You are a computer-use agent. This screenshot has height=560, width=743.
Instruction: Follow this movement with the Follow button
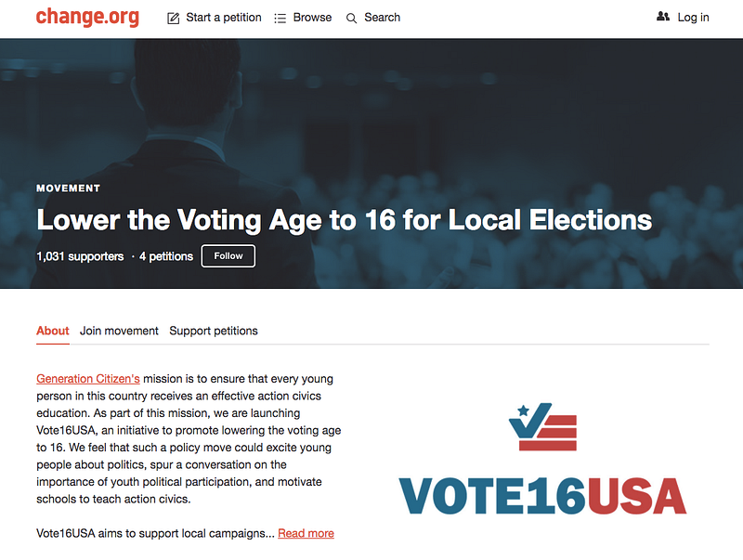coord(228,255)
